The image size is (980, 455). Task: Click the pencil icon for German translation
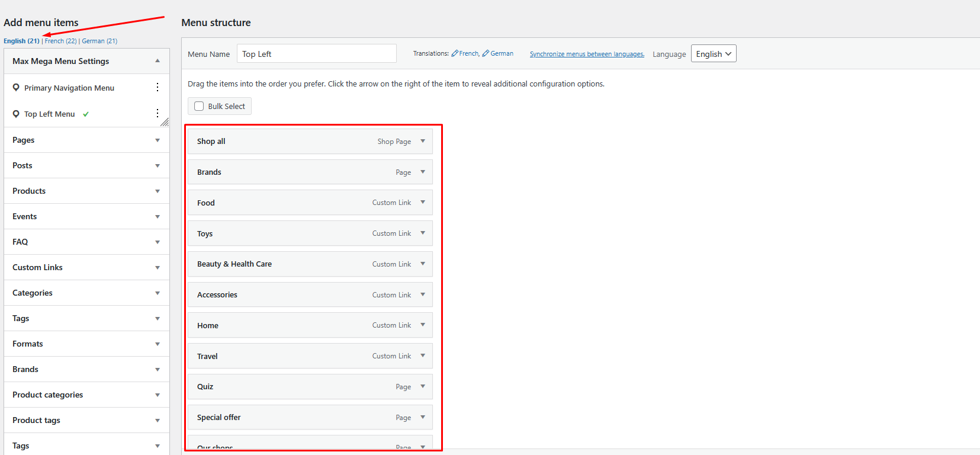click(x=486, y=53)
